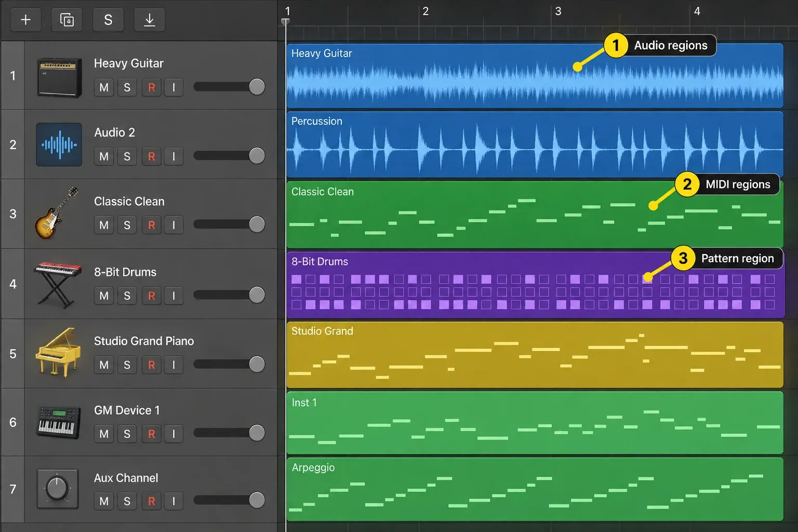Enable input monitoring on Studio Grand Piano
This screenshot has height=532, width=798.
coord(174,365)
